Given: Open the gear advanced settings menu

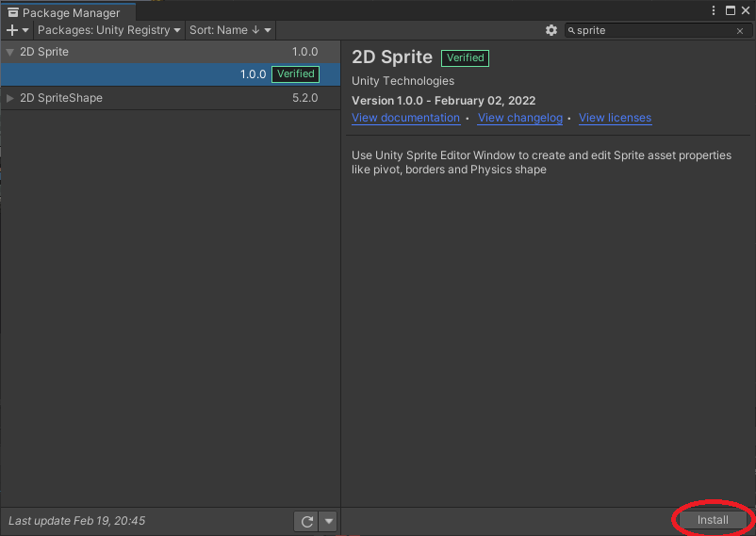Looking at the screenshot, I should 551,30.
